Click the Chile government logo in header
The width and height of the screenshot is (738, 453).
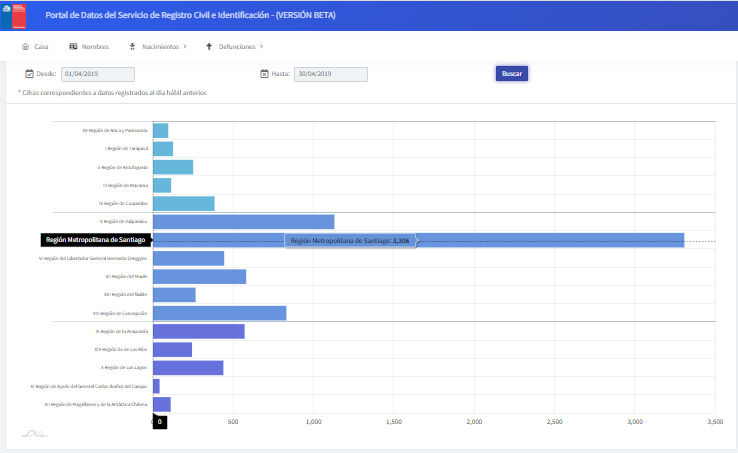pos(18,15)
